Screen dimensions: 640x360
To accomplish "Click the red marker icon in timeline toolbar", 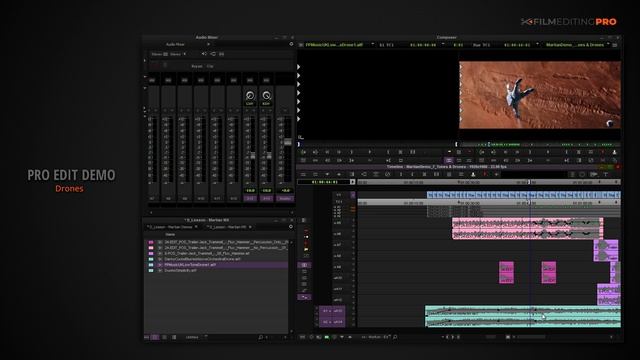I will pyautogui.click(x=484, y=174).
